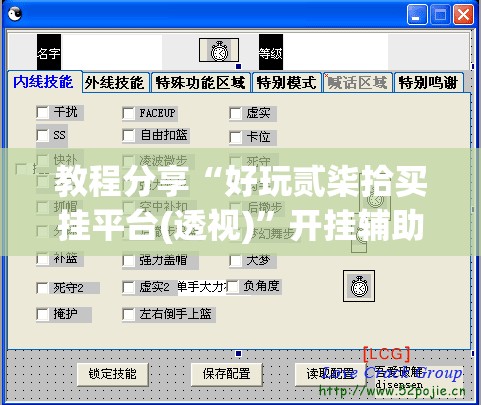Check the 左右倒手上篮 option
481x405 pixels.
(129, 314)
